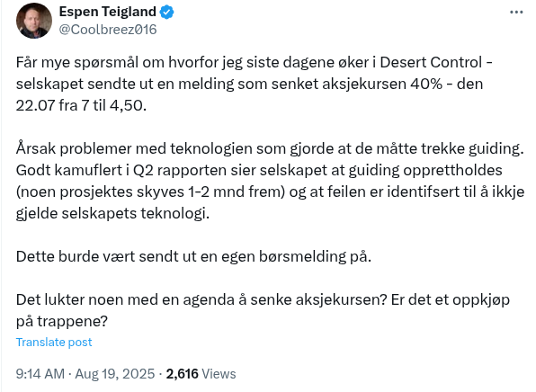This screenshot has height=392, width=536.
Task: Click the blue verified checkmark badge
Action: tap(166, 13)
